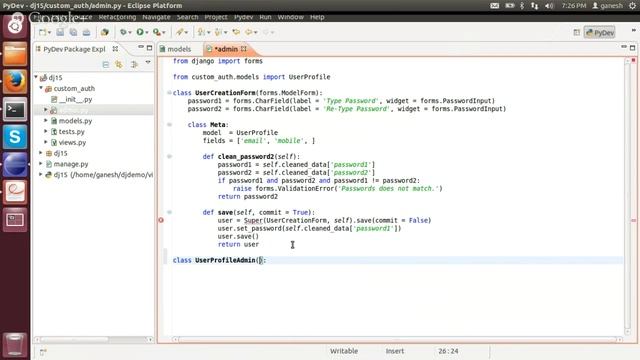
Task: Click the 7:26 PM clock
Action: [574, 6]
